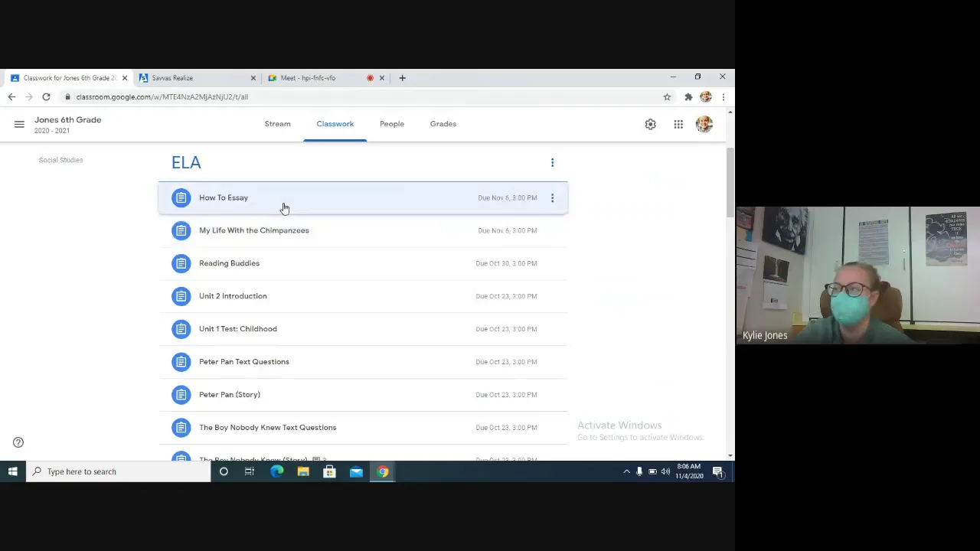Open the How To Essay three-dot menu
The width and height of the screenshot is (980, 551).
[x=552, y=197]
